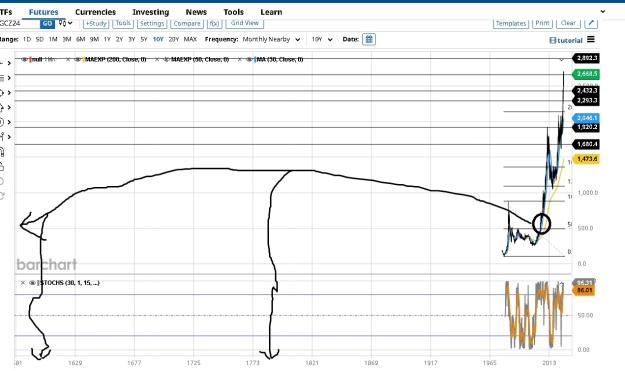Click the yellow 1,473.6 moving average label
Screen dimensions: 625x371
586,159
